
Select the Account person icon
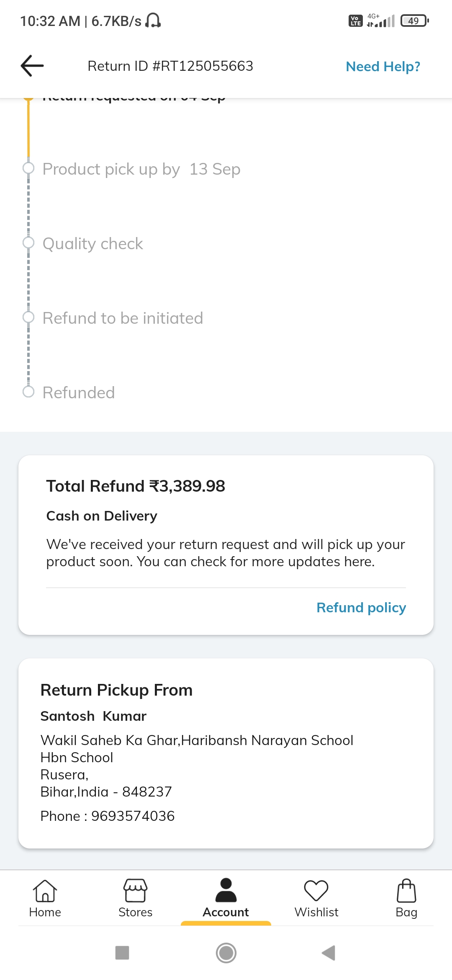tap(226, 890)
